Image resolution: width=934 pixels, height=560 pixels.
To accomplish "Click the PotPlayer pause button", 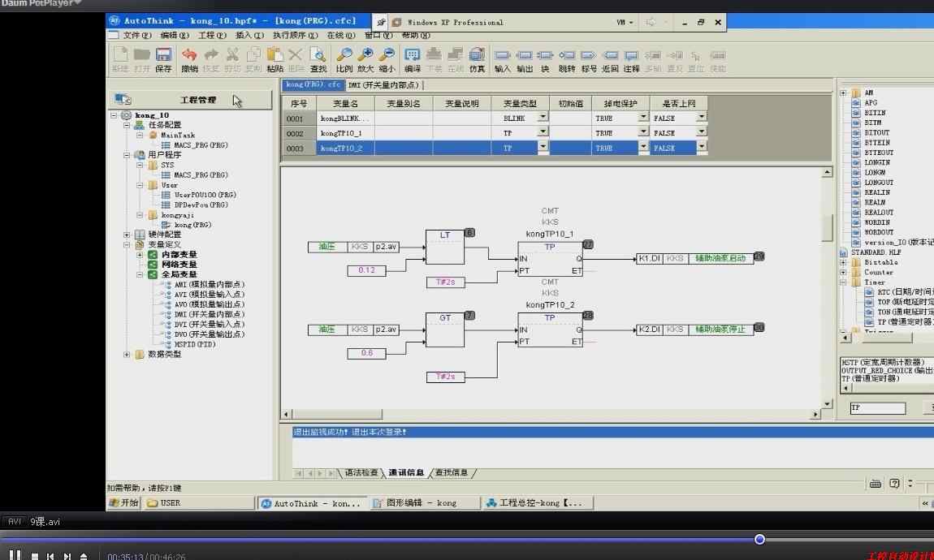I will click(15, 555).
